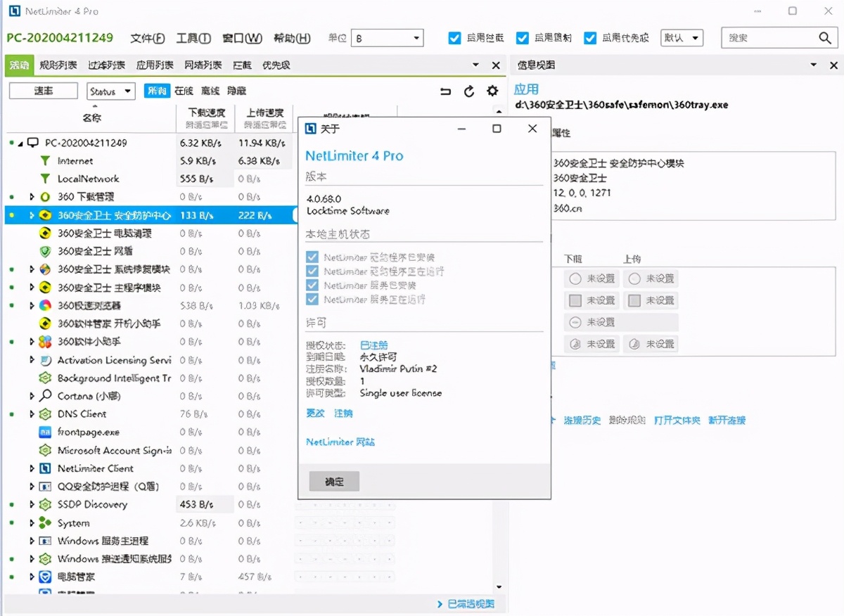The height and width of the screenshot is (616, 844).
Task: Click the Cortana magnifier icon
Action: [45, 396]
